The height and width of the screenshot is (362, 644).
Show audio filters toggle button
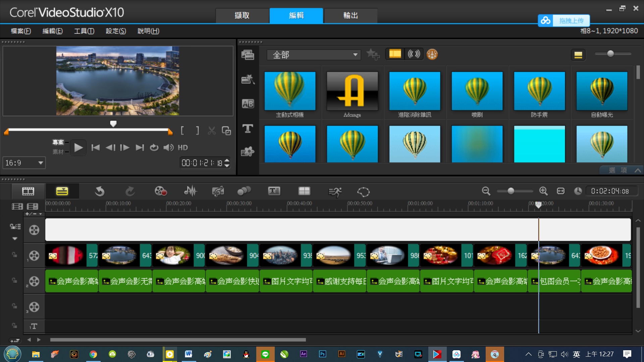click(x=414, y=54)
